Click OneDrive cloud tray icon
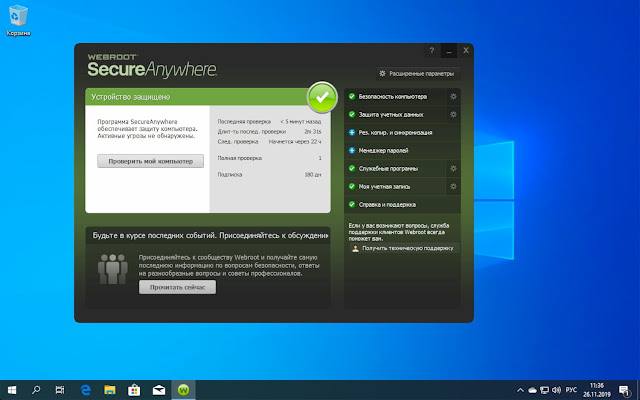The width and height of the screenshot is (640, 400). pos(533,390)
